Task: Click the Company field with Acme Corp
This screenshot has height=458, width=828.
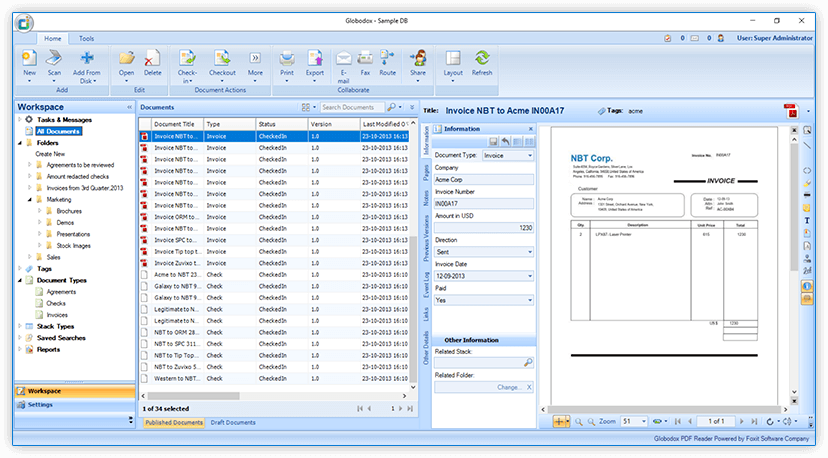Action: pyautogui.click(x=483, y=180)
